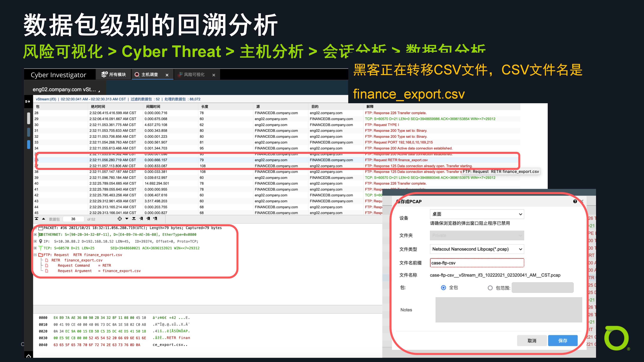This screenshot has height=362, width=644.
Task: Expand the IP tree node
Action: point(35,241)
